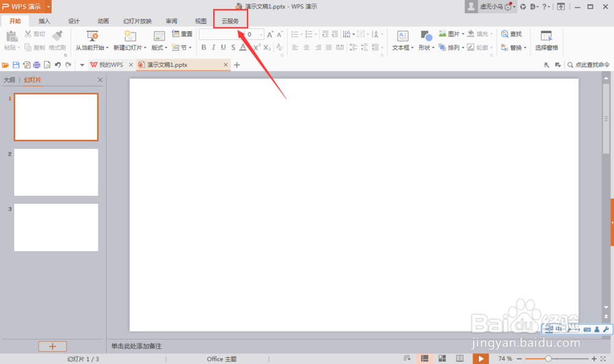Click the Print quick-access icon
Image resolution: width=614 pixels, height=364 pixels.
click(37, 65)
